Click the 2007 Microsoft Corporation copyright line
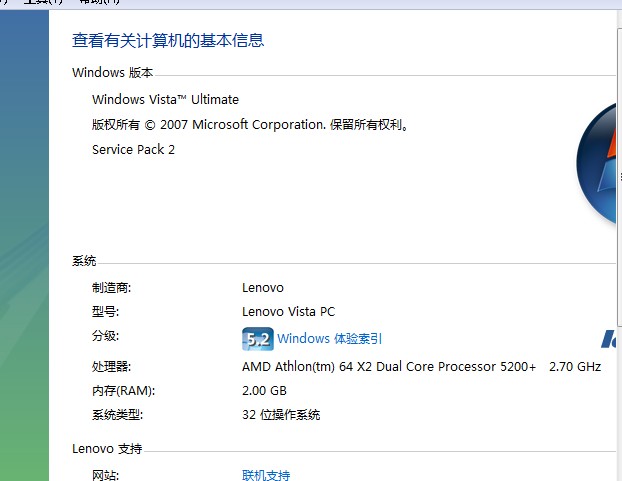The width and height of the screenshot is (622, 481). [x=251, y=125]
